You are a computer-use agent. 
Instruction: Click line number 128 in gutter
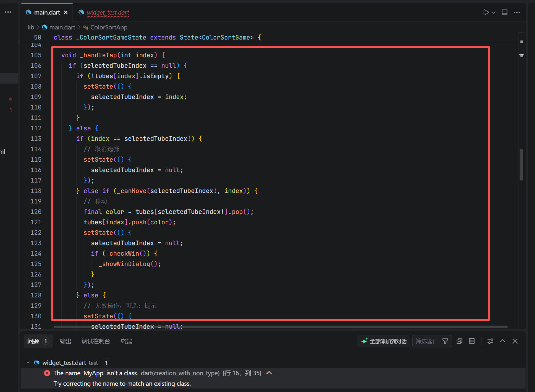[x=36, y=295]
